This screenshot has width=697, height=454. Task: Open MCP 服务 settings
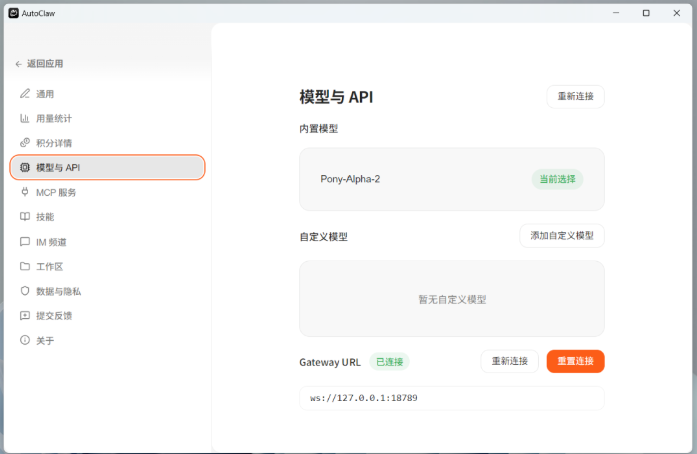(x=107, y=193)
